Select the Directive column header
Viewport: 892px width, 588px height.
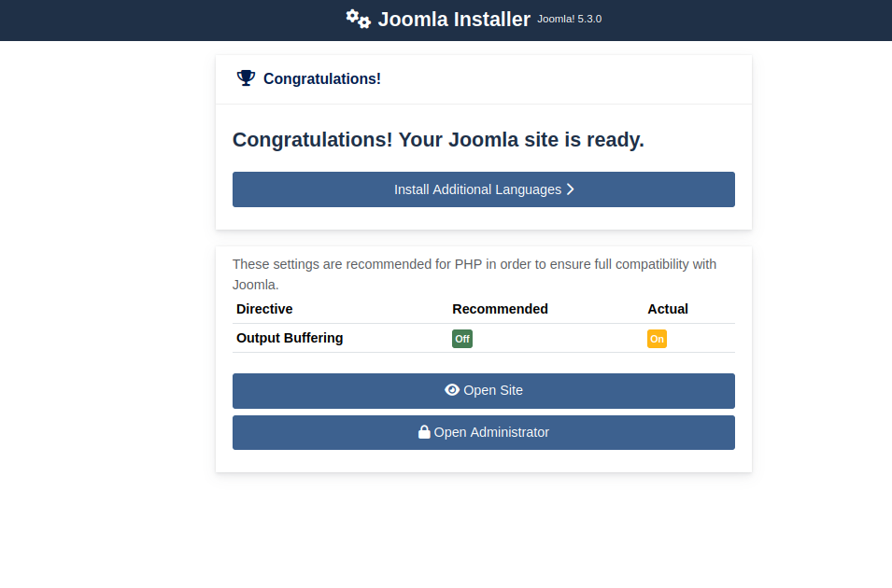click(x=264, y=309)
